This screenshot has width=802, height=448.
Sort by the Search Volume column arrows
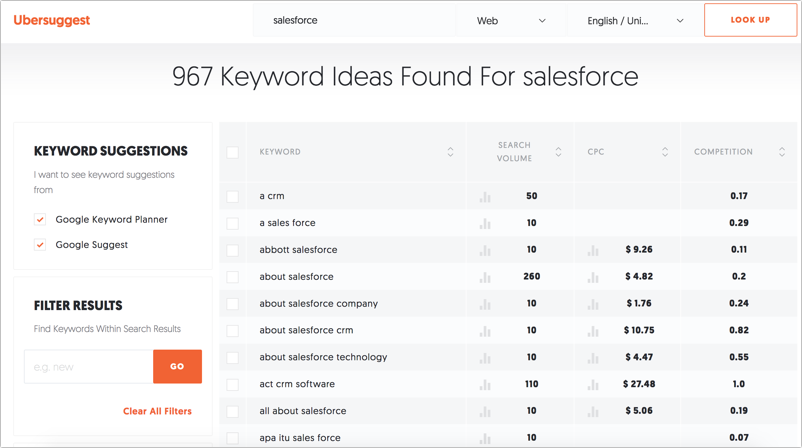(x=558, y=152)
